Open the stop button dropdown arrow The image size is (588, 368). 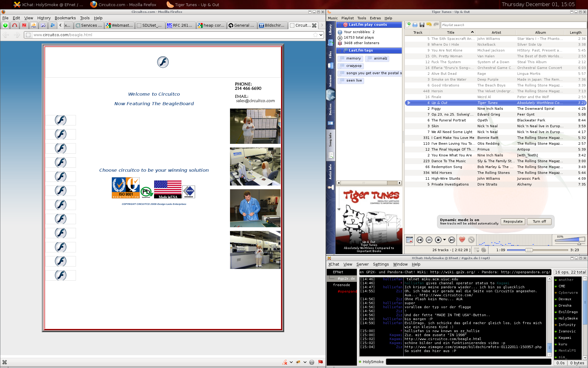coord(444,240)
